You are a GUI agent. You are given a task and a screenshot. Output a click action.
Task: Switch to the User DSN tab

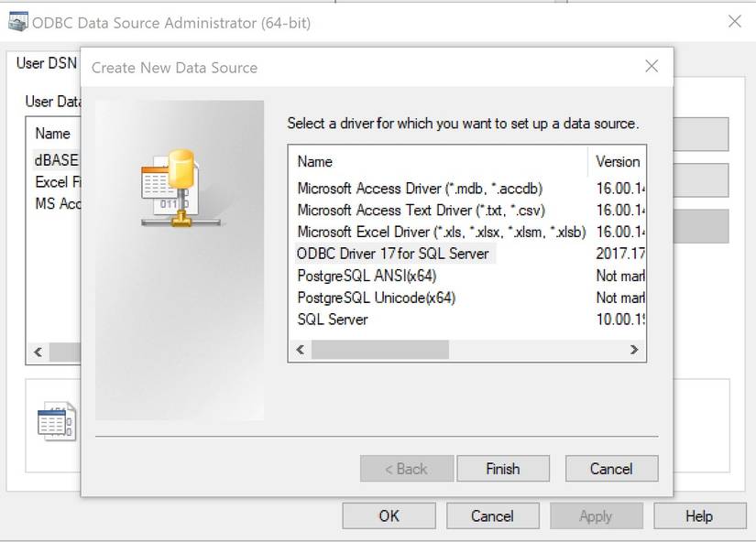[x=46, y=63]
